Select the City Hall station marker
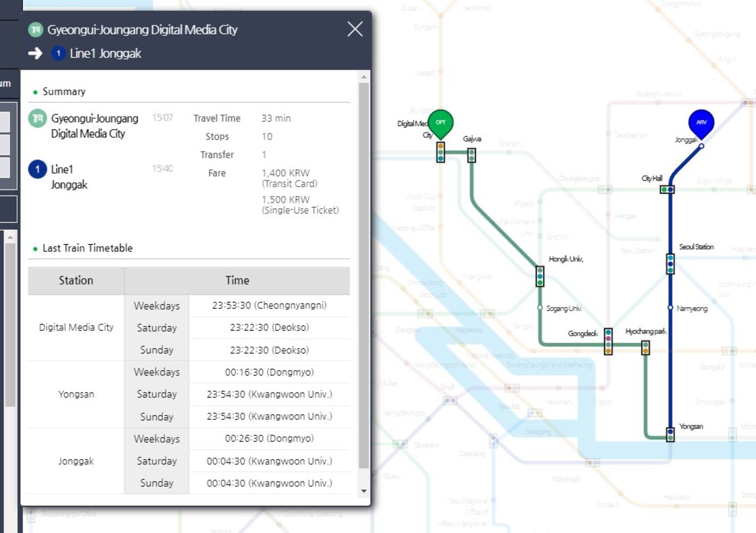Image resolution: width=756 pixels, height=533 pixels. 667,189
